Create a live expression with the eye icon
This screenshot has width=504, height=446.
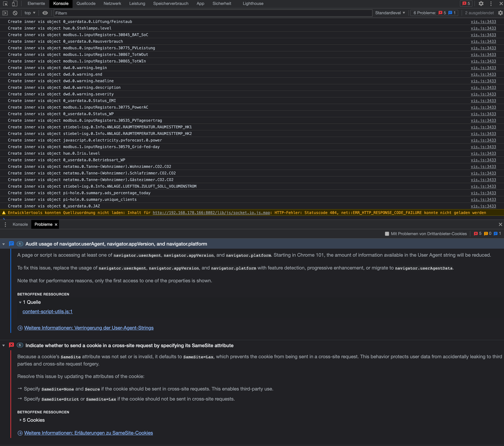coord(45,13)
